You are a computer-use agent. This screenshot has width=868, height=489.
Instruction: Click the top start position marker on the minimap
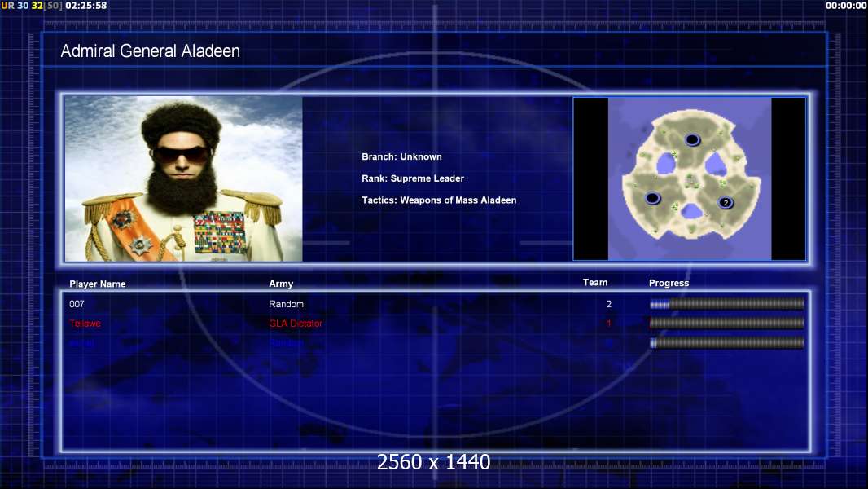(x=692, y=139)
